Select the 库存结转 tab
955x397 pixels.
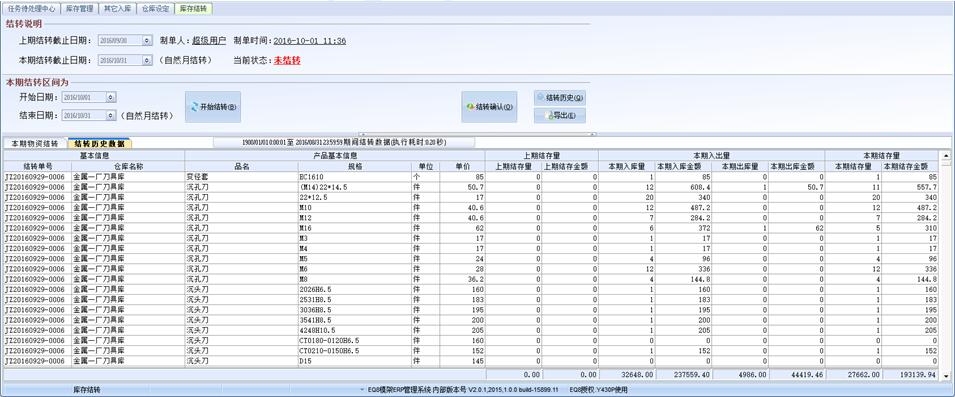pos(194,9)
